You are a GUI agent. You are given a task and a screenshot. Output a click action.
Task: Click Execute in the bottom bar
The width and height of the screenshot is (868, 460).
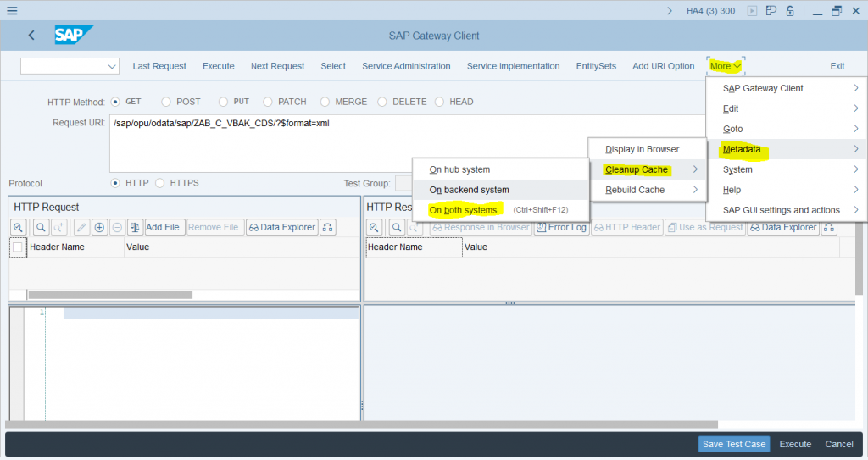coord(795,444)
